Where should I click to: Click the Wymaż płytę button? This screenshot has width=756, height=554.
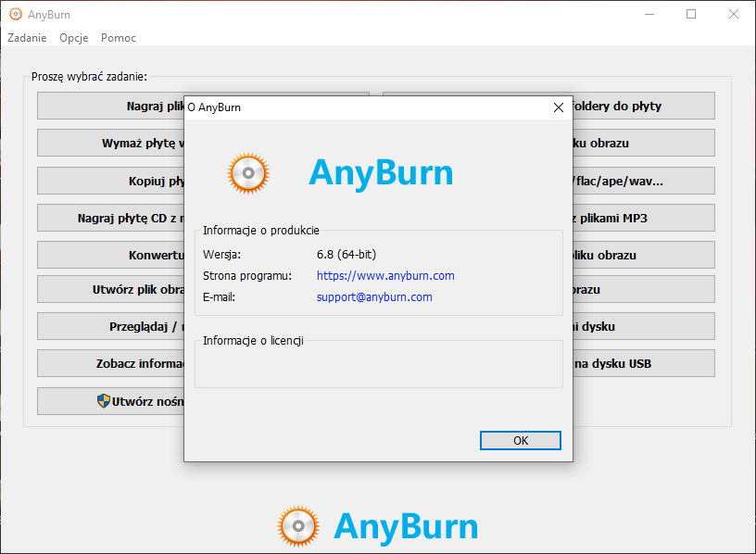click(111, 144)
